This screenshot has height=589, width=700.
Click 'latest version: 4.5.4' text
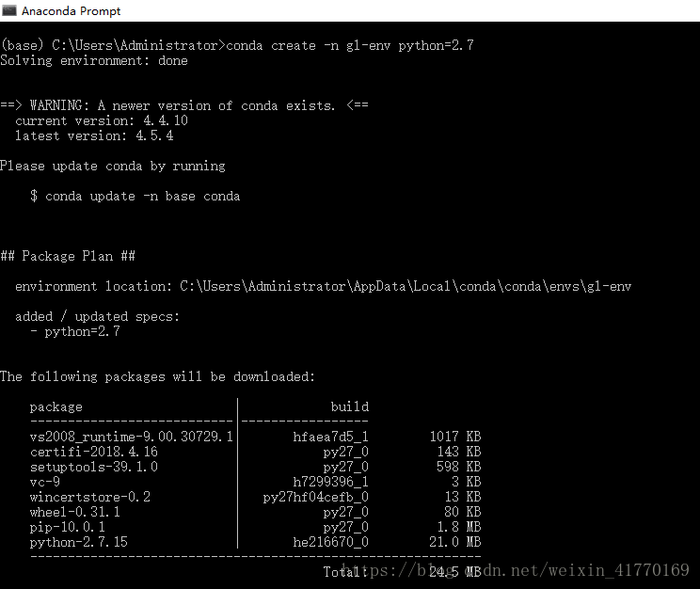94,135
